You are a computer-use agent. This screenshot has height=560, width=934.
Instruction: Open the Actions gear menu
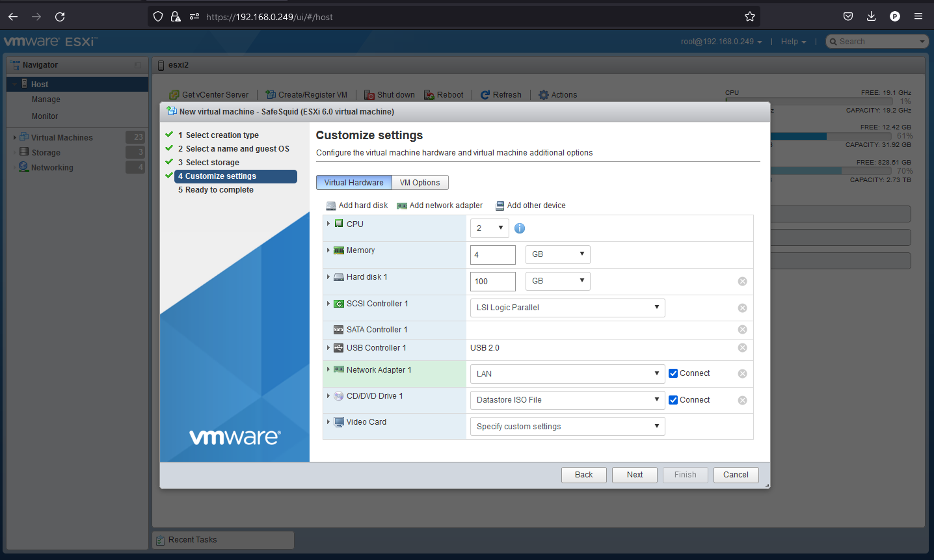coord(544,94)
